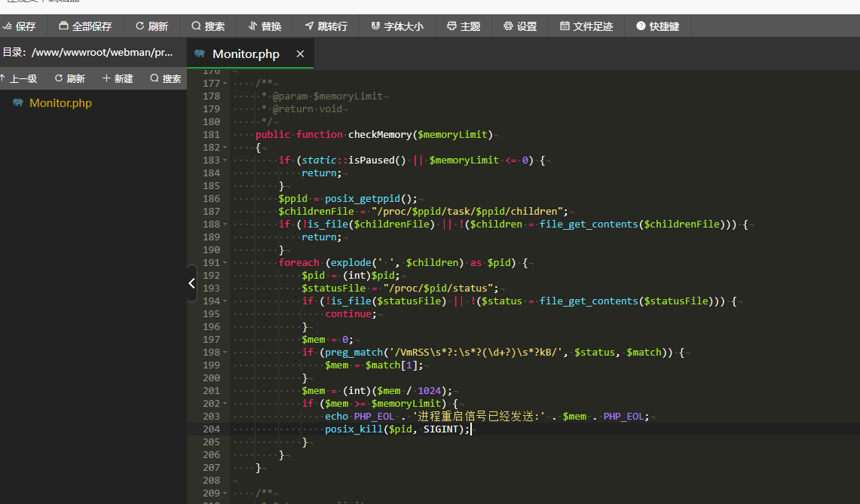Image resolution: width=860 pixels, height=504 pixels.
Task: Click 全部保存 to save all files
Action: 85,26
